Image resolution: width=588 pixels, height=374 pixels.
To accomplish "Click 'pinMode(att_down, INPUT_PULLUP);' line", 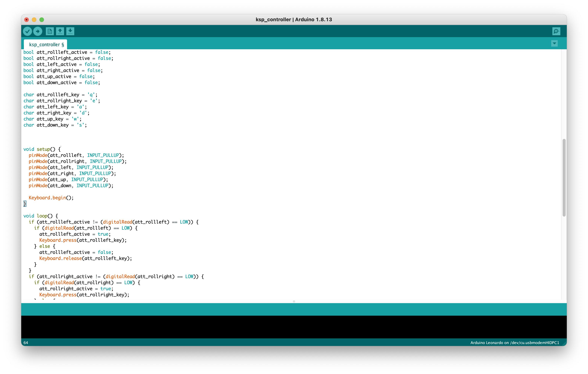I will click(71, 185).
